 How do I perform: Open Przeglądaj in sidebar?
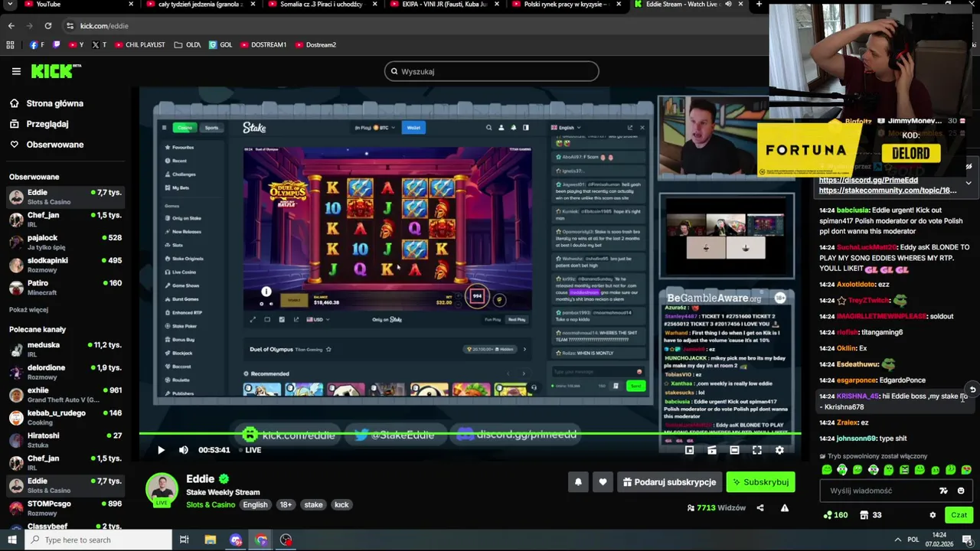(39, 124)
